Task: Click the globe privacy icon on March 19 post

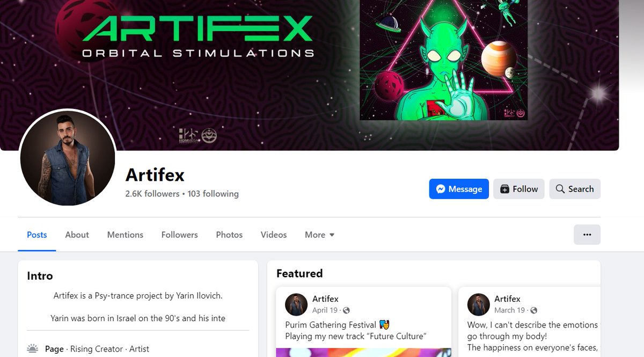Action: 533,310
